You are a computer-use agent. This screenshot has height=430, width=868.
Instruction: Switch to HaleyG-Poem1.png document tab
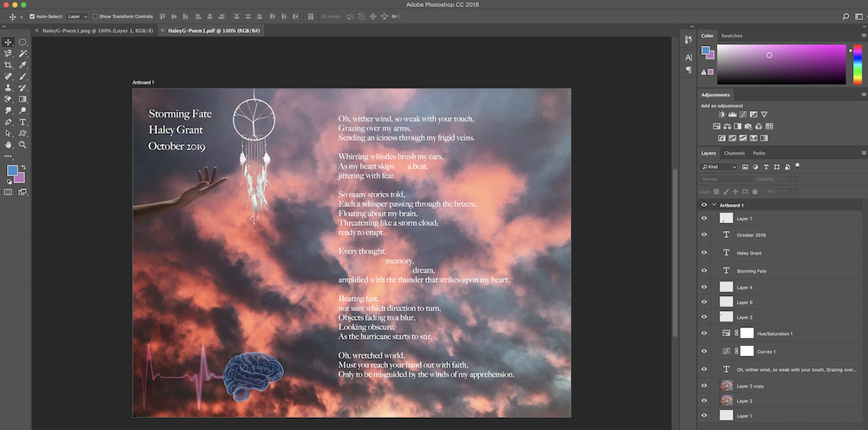click(x=98, y=31)
